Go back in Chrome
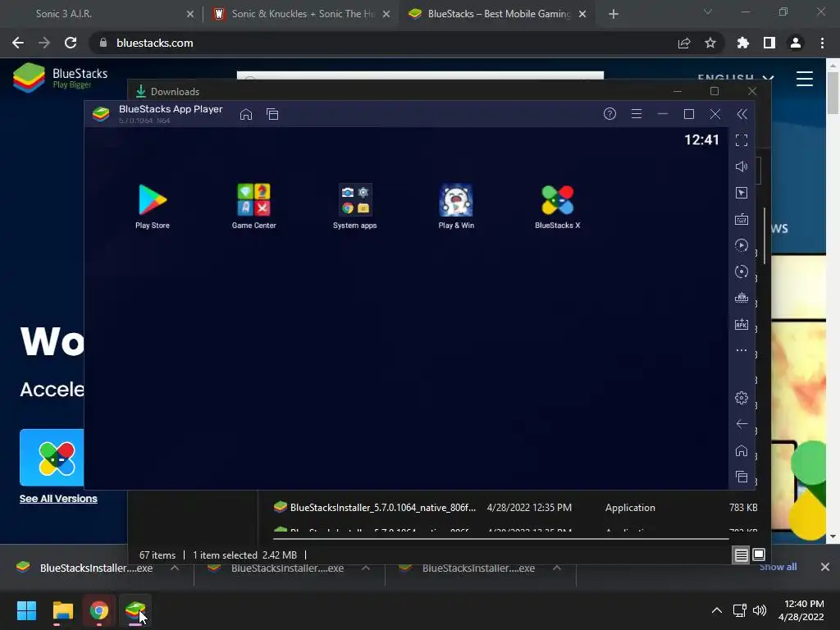The width and height of the screenshot is (840, 630). pos(18,43)
